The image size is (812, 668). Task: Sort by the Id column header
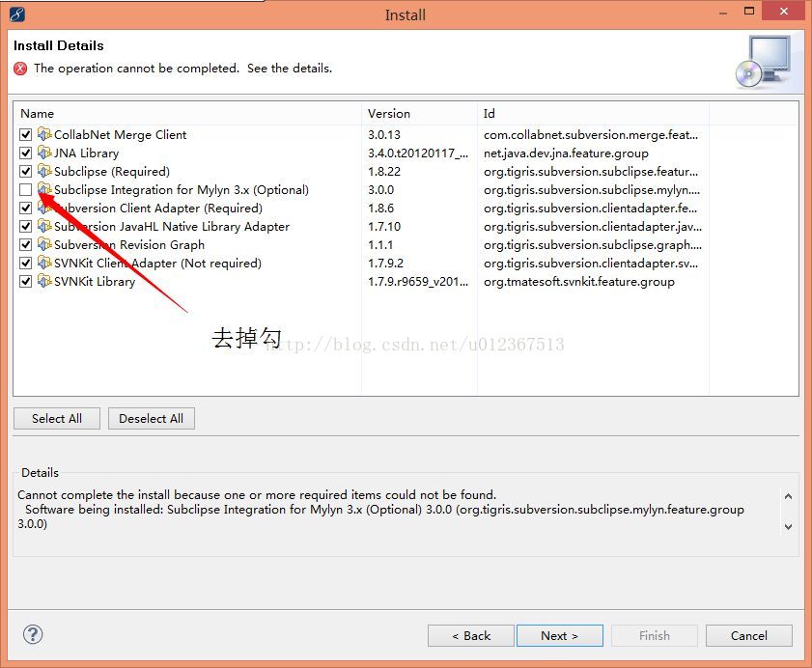(593, 113)
